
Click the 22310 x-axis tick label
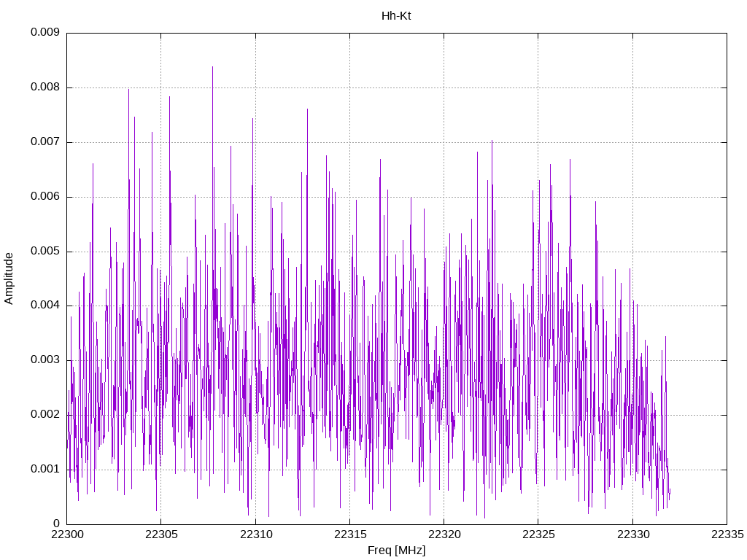[256, 534]
